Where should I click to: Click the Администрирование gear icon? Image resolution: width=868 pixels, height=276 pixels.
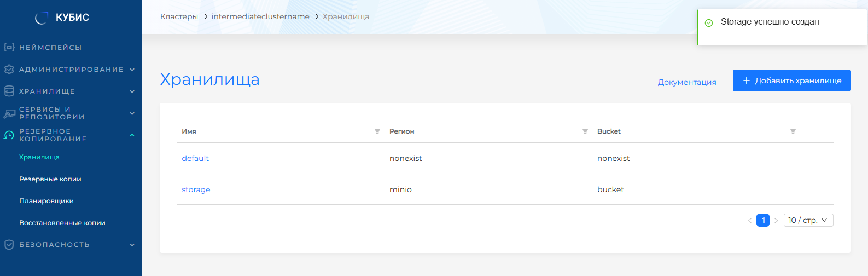[9, 70]
